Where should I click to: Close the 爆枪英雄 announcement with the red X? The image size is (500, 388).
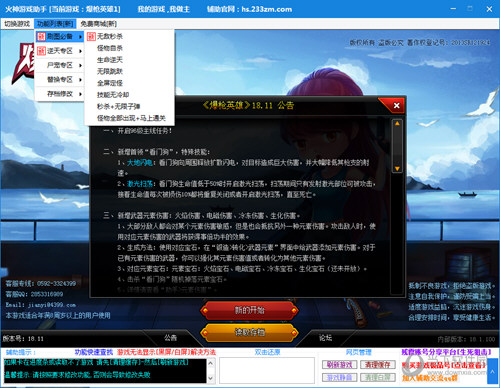pyautogui.click(x=396, y=106)
